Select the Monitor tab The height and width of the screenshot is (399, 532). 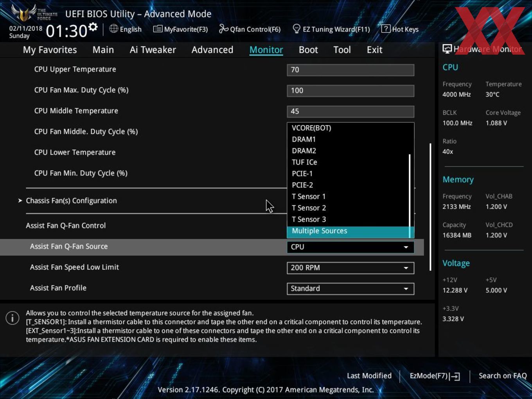[266, 50]
